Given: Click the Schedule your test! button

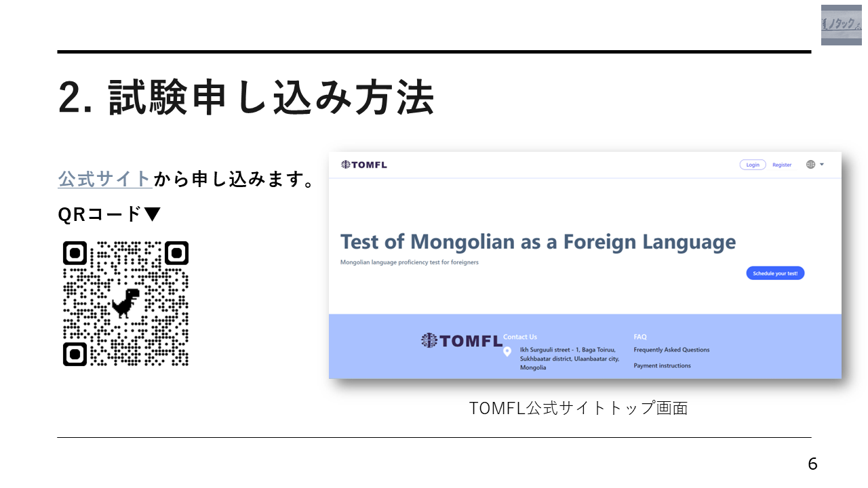Looking at the screenshot, I should tap(775, 273).
